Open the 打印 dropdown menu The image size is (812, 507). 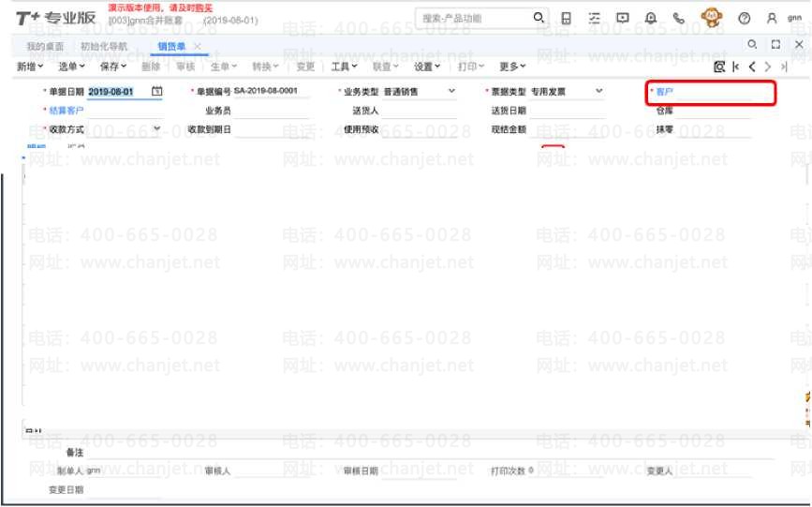(x=471, y=67)
